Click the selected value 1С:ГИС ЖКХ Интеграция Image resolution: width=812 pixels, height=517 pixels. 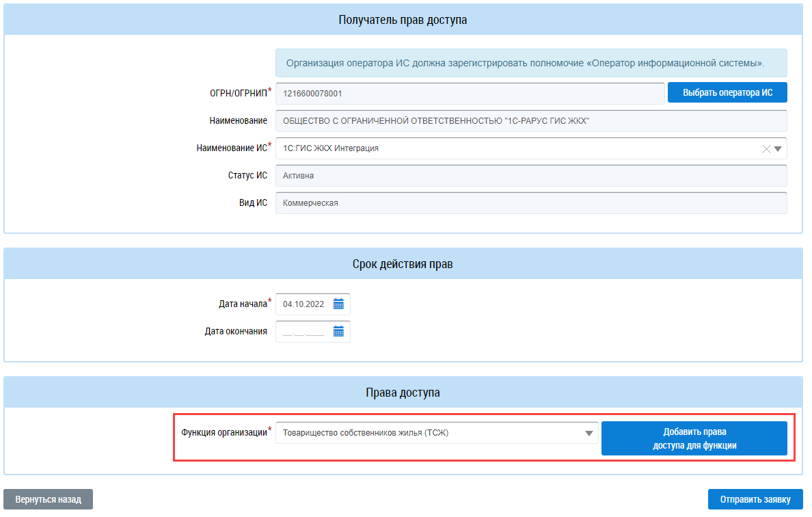331,148
